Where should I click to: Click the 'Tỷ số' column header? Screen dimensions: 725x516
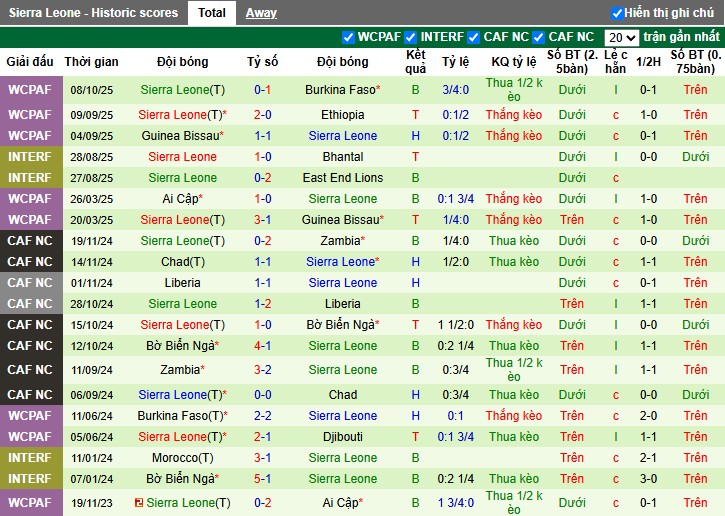pos(263,62)
